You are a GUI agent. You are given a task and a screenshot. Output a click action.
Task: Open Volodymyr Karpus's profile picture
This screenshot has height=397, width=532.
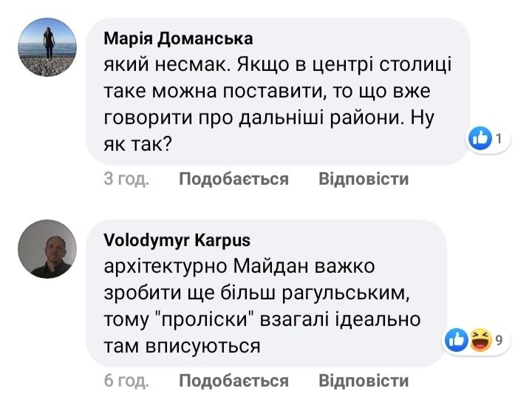47,248
